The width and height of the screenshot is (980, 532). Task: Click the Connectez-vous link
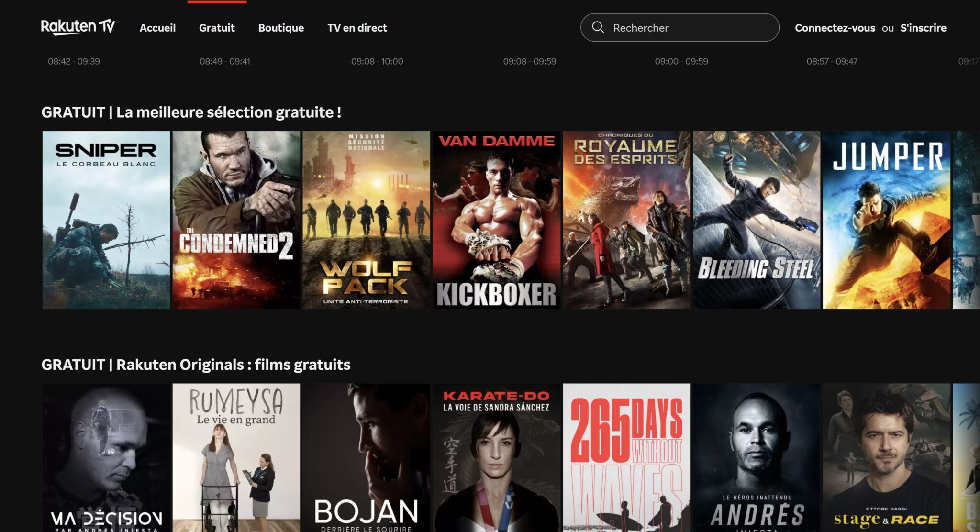click(x=835, y=28)
